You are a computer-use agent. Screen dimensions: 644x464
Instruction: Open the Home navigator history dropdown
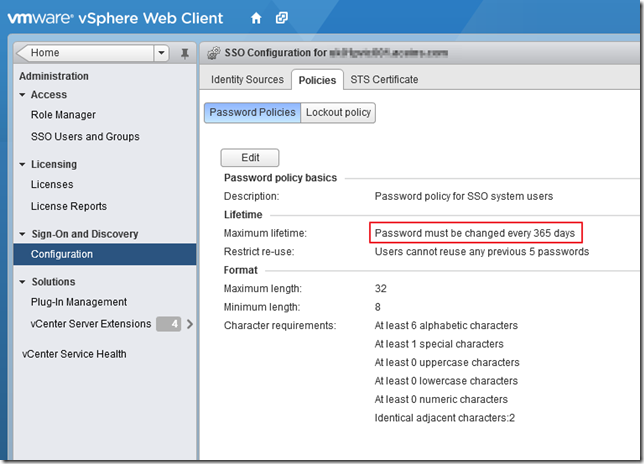[x=162, y=53]
